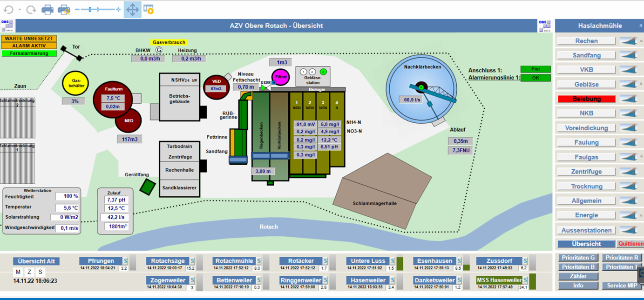The width and height of the screenshot is (644, 300).
Task: Toggle the S indicator beside Pfrungen
Action: [x=125, y=261]
